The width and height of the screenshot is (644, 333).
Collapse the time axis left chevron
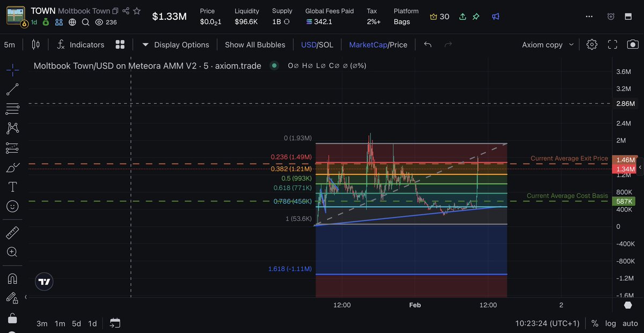[26, 297]
